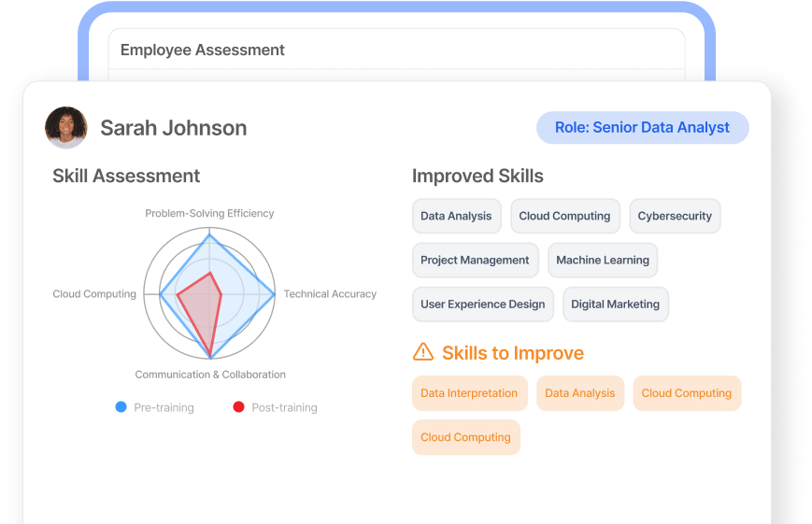Open the Project Management skill tag

pos(475,261)
